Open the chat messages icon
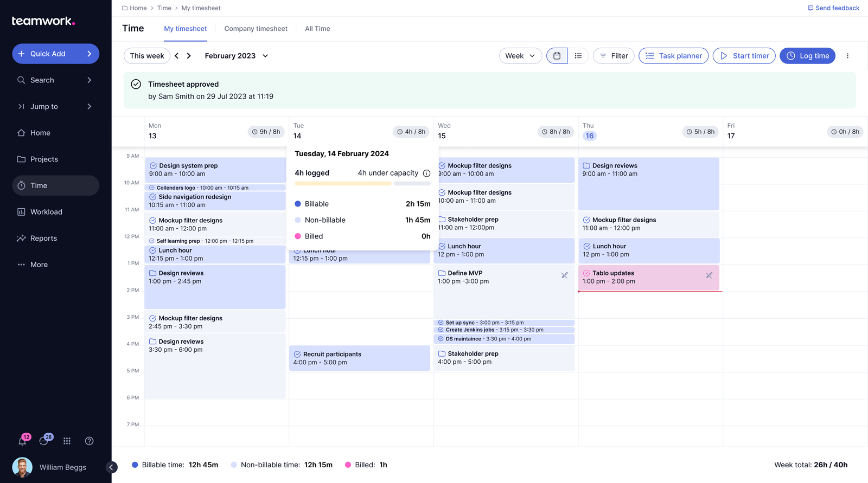 (44, 441)
